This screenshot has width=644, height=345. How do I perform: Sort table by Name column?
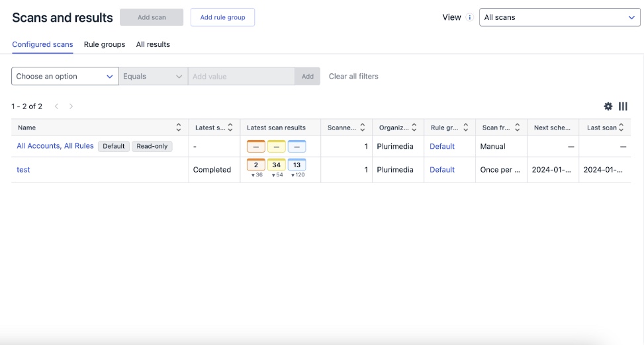[x=178, y=128]
